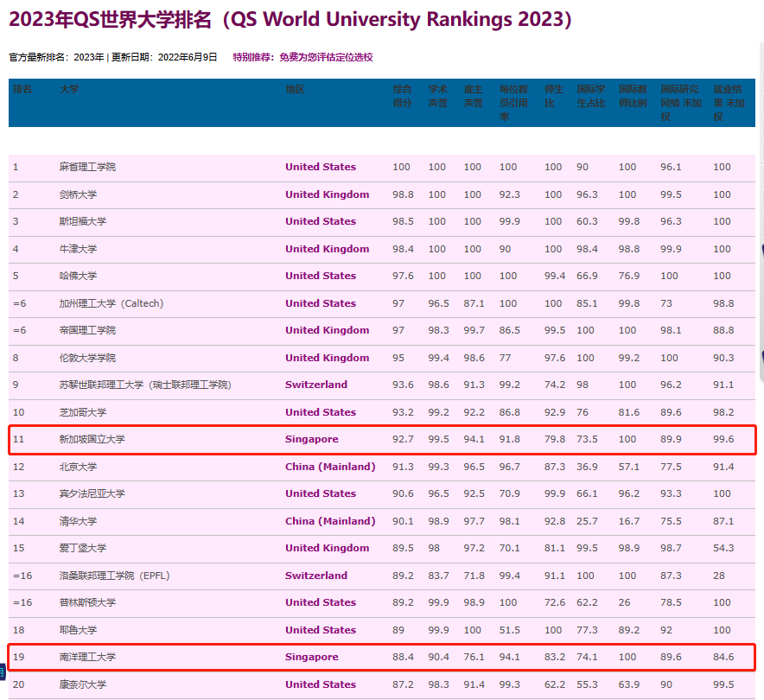
Task: Sort by the 综合得分 column header
Action: (403, 95)
